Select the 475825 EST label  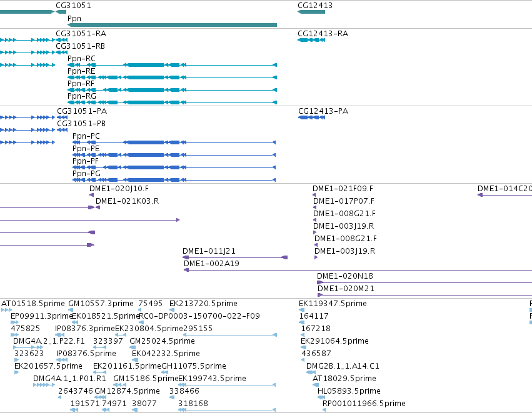pyautogui.click(x=26, y=329)
